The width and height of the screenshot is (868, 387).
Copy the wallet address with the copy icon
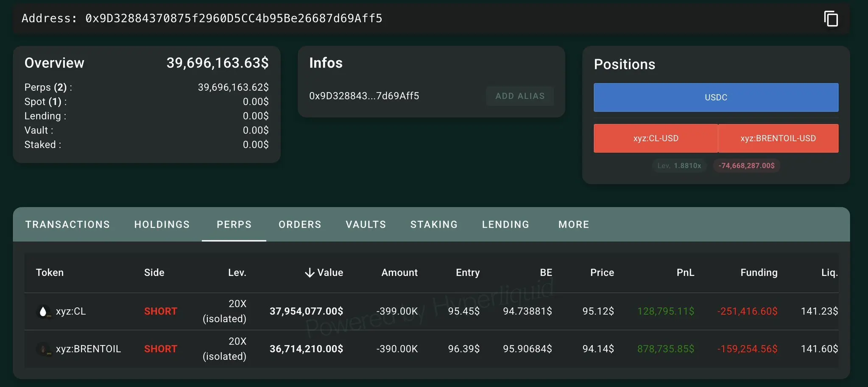[831, 19]
